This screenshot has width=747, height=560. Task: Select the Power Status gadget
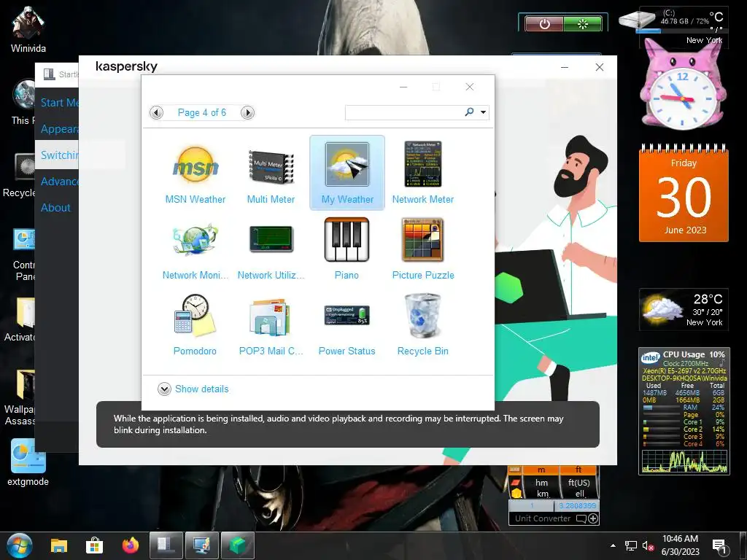347,324
